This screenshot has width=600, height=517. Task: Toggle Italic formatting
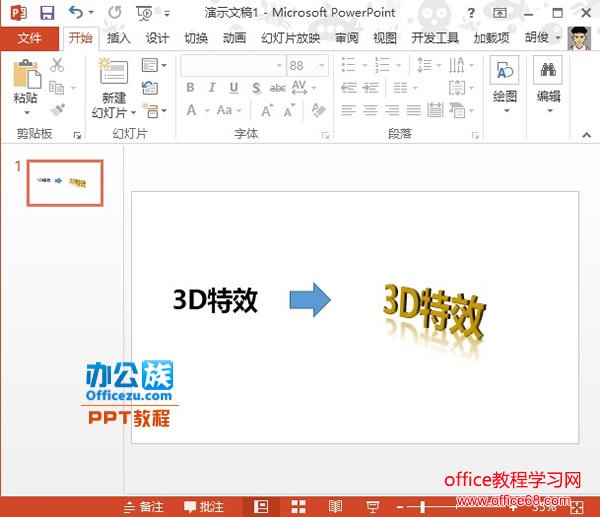[x=212, y=88]
